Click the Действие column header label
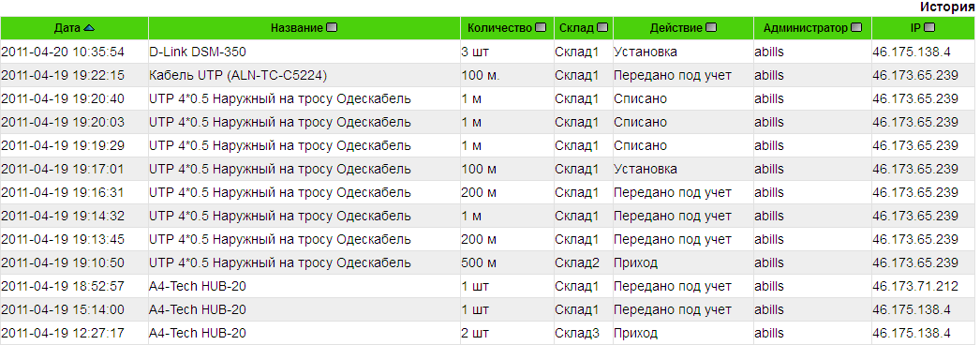This screenshot has width=980, height=345. 676,28
